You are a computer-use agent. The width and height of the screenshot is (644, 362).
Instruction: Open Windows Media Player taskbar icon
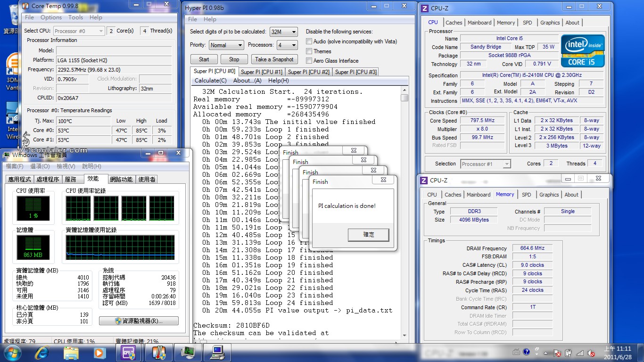coord(99,353)
